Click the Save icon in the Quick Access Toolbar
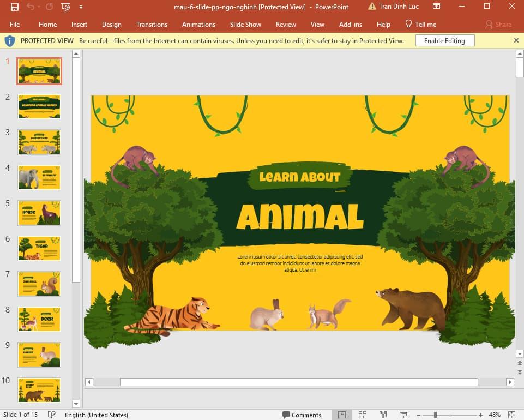The width and height of the screenshot is (524, 420). point(15,7)
